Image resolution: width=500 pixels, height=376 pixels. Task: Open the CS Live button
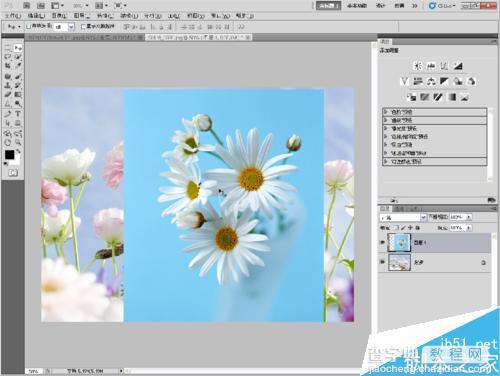pos(442,5)
